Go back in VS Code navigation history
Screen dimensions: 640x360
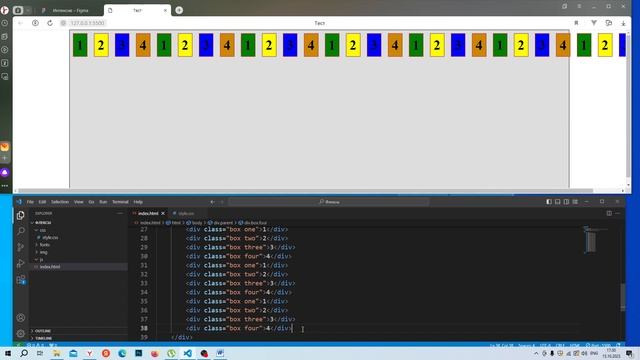point(213,202)
